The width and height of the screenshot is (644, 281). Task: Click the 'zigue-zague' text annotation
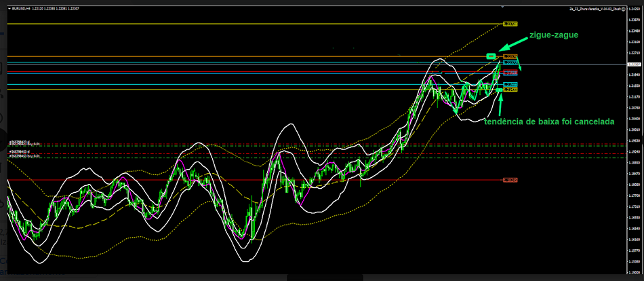(x=554, y=34)
